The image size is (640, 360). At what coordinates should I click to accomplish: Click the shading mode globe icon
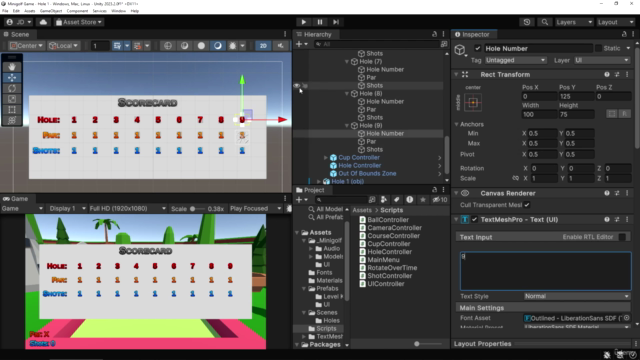(x=168, y=46)
